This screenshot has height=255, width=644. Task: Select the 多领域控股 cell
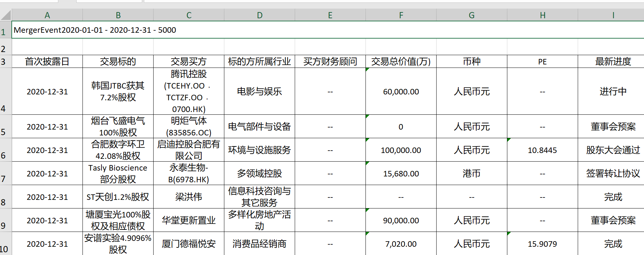pos(260,173)
